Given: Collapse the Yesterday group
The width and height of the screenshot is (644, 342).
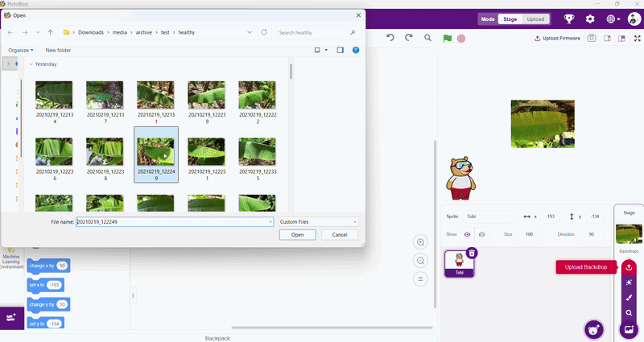Looking at the screenshot, I should point(31,64).
